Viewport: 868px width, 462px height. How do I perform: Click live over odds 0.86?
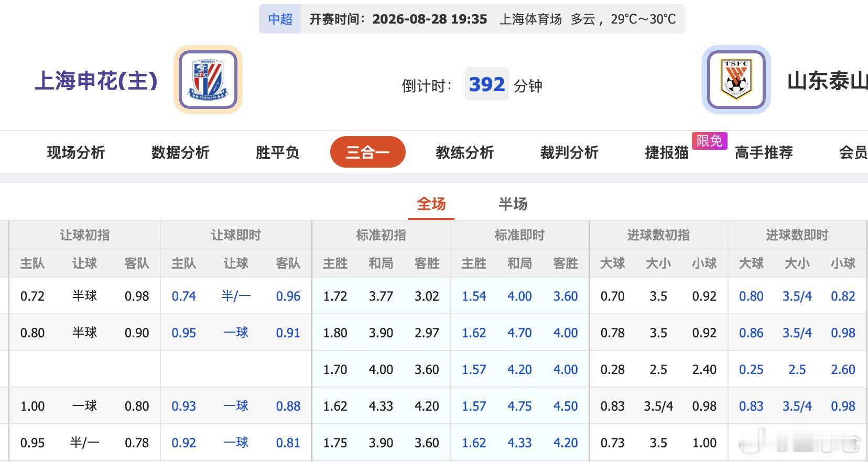click(751, 333)
